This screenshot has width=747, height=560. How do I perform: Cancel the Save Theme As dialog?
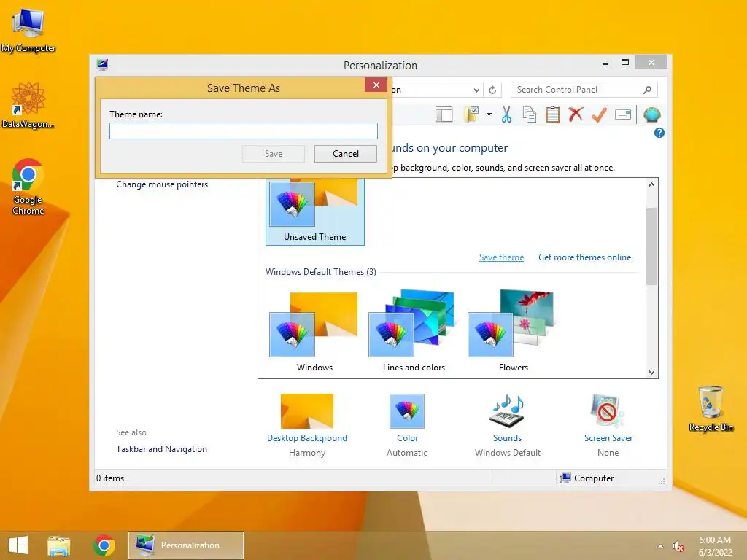345,154
